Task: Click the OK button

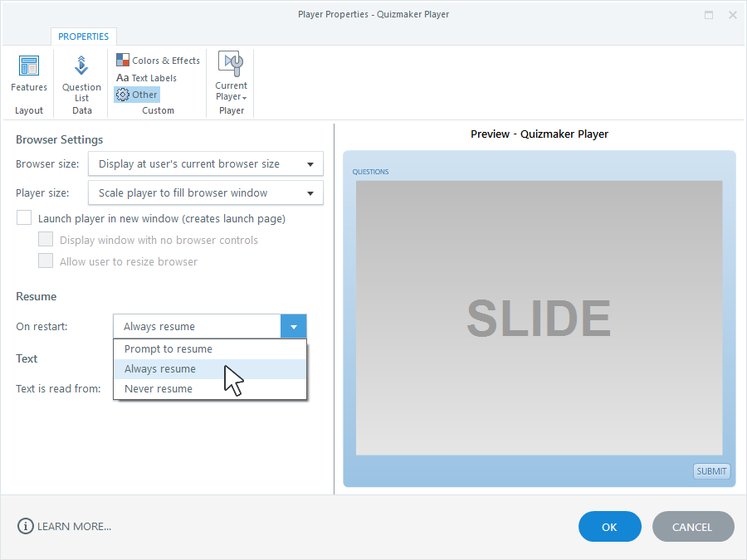Action: tap(610, 527)
